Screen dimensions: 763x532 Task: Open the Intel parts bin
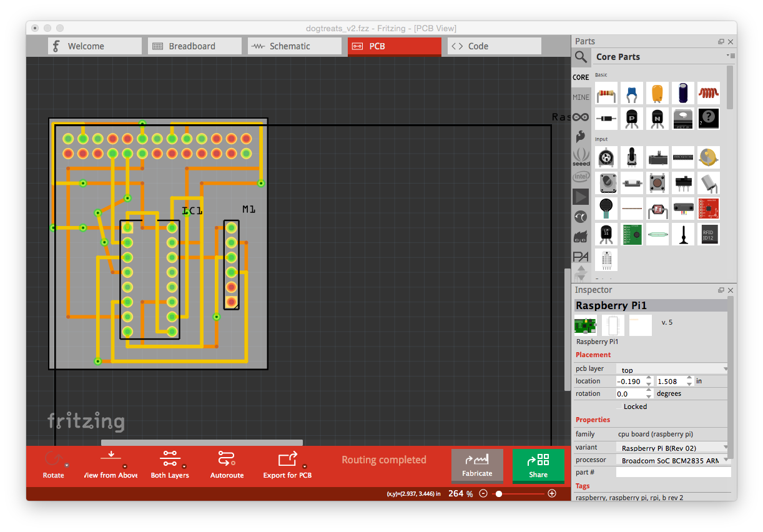coord(581,177)
